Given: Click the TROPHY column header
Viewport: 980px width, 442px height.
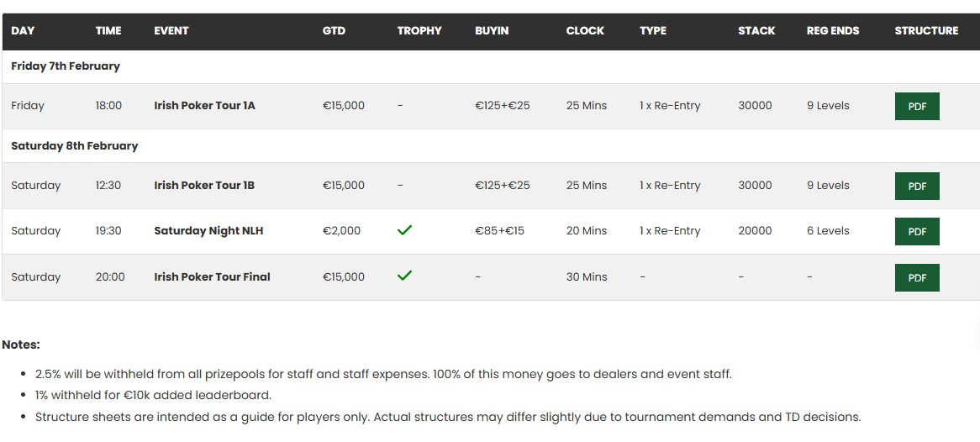Looking at the screenshot, I should click(x=419, y=31).
